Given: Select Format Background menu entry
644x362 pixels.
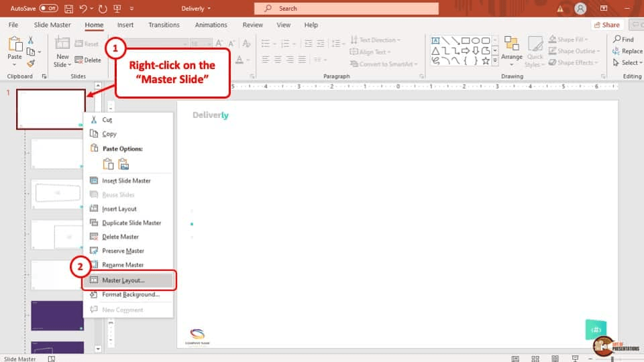Looking at the screenshot, I should pos(130,294).
